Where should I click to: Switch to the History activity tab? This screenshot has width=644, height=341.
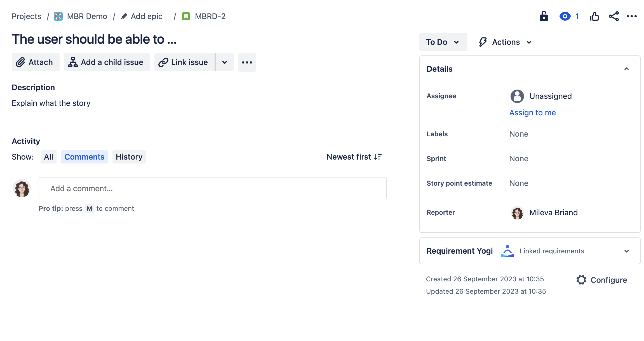[129, 157]
